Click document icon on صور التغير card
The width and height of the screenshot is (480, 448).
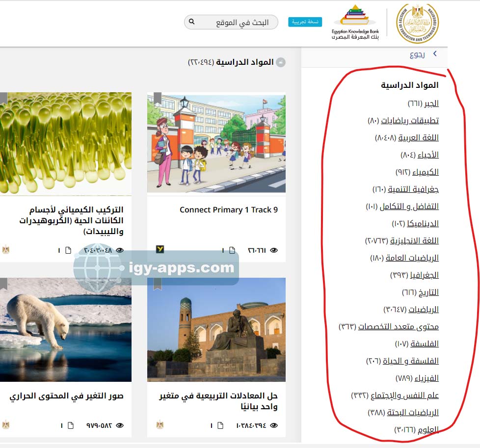click(70, 425)
